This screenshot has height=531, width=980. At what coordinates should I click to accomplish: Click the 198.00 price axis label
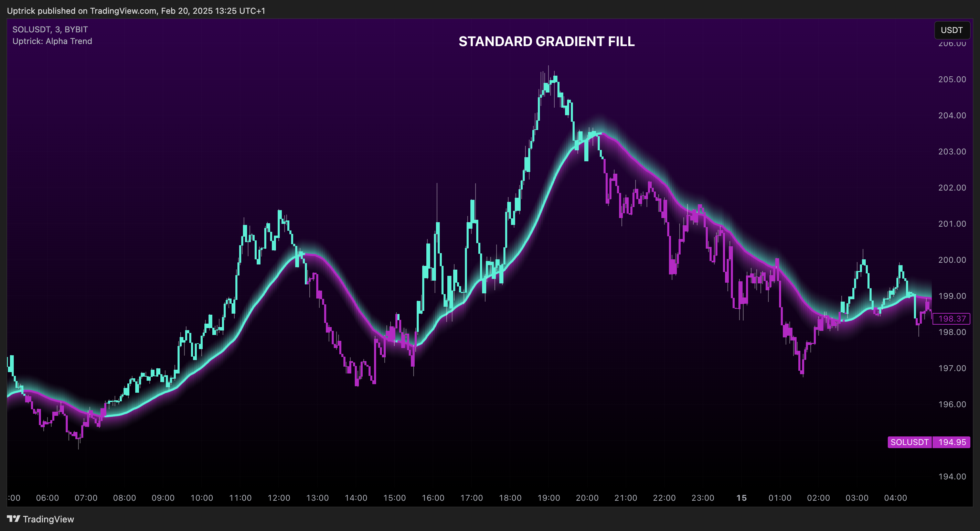point(952,332)
